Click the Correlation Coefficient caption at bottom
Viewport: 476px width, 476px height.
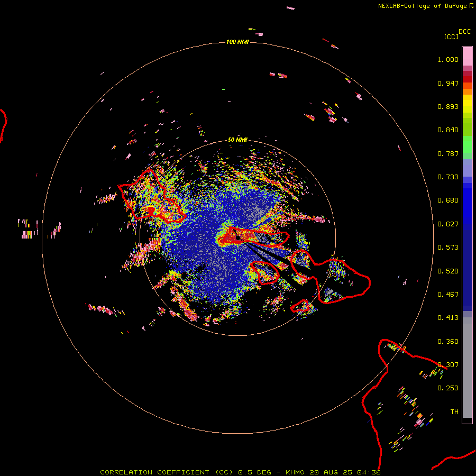click(240, 472)
